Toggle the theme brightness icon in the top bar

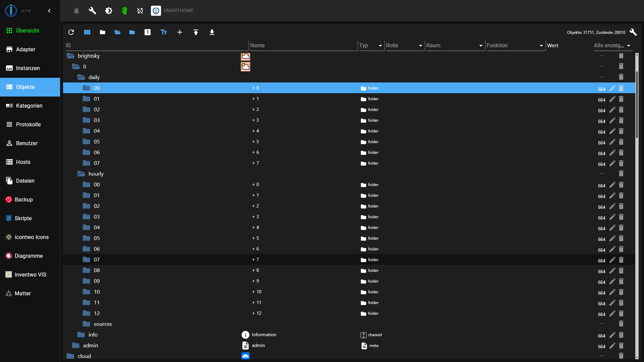point(109,11)
